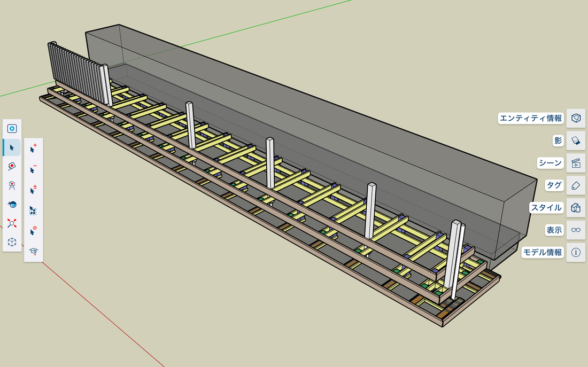Open the タグ tags panel
The image size is (588, 367).
pyautogui.click(x=576, y=185)
